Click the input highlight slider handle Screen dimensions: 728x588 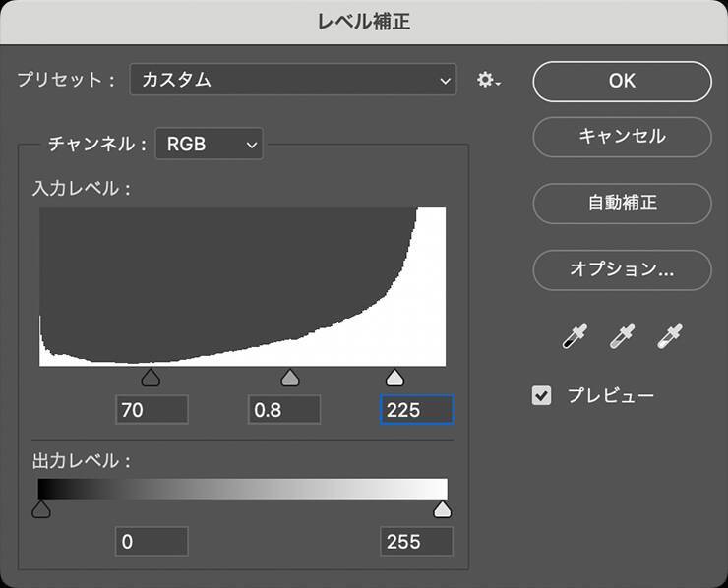point(394,379)
